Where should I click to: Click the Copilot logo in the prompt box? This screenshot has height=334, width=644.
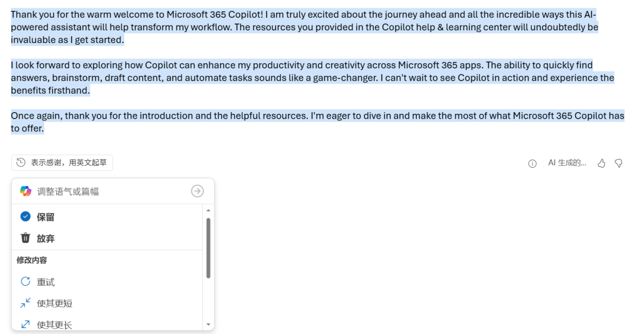pyautogui.click(x=26, y=191)
